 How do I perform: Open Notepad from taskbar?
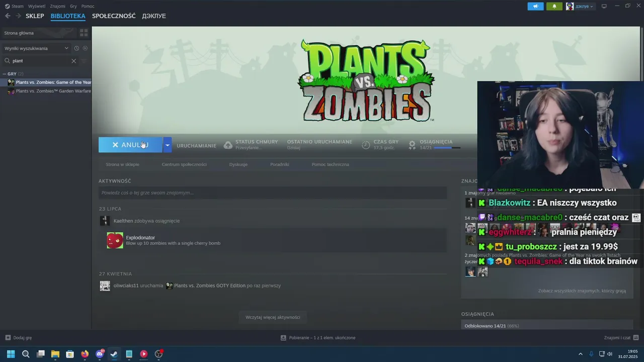[x=129, y=354]
